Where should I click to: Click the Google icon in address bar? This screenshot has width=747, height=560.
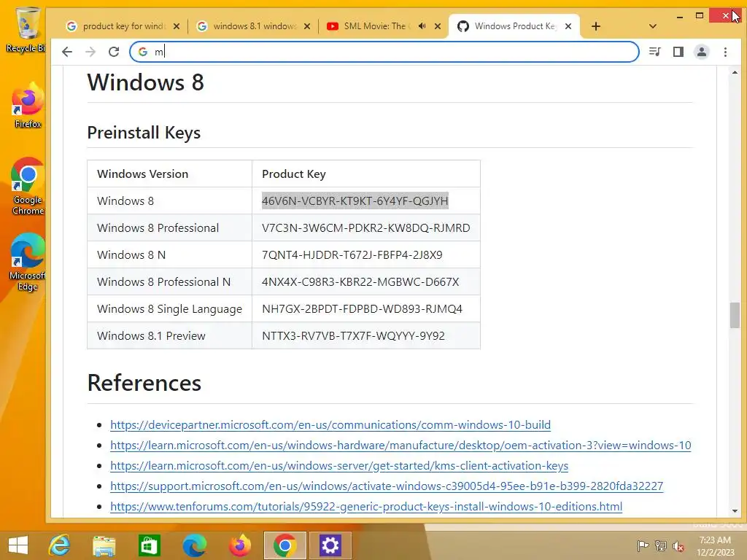click(143, 52)
